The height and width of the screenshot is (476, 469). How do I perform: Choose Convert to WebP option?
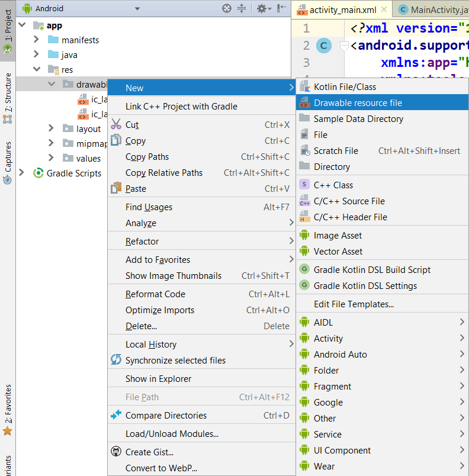tap(201, 468)
